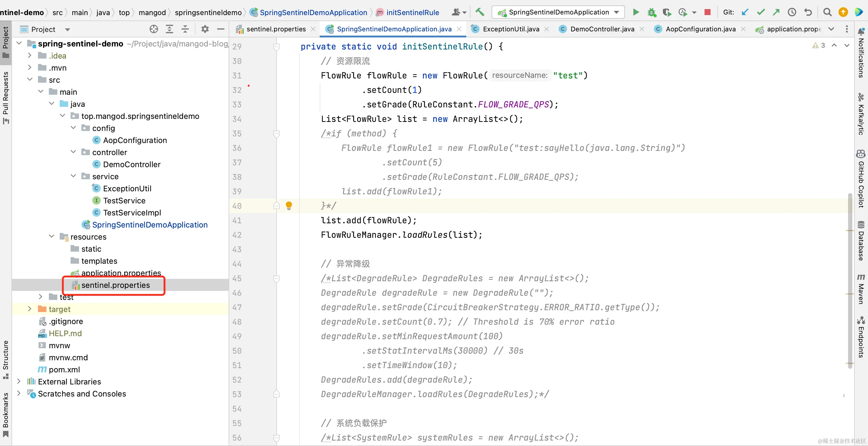The image size is (868, 446).
Task: Switch to DemoController.java tab
Action: (x=602, y=29)
